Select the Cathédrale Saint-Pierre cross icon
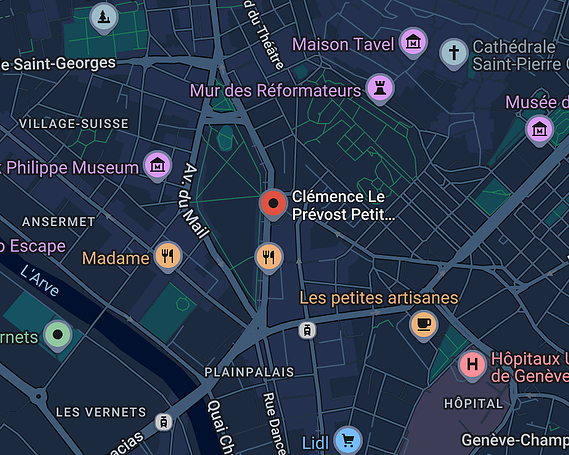The image size is (569, 455). [x=454, y=53]
